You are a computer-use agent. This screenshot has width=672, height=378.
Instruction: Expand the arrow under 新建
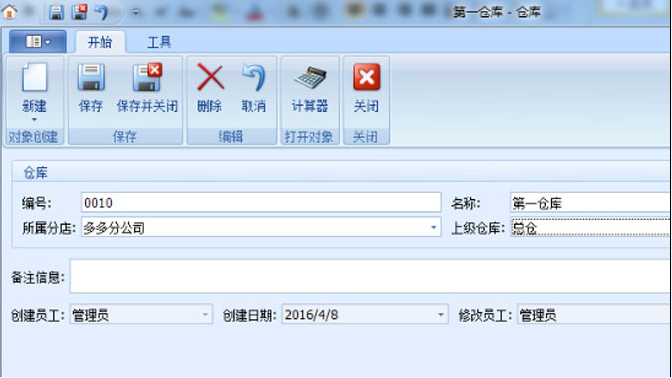pos(34,120)
